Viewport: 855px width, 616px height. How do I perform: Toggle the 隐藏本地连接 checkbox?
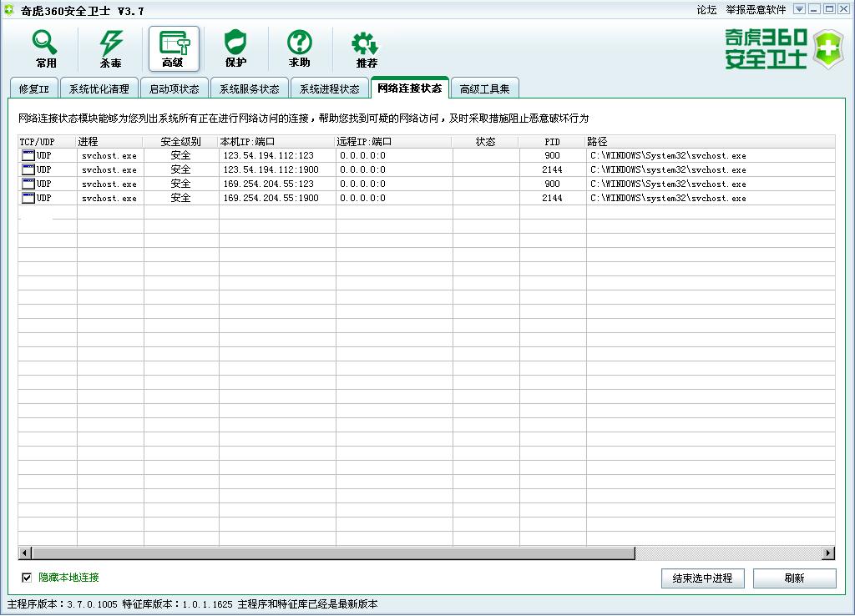coord(26,578)
